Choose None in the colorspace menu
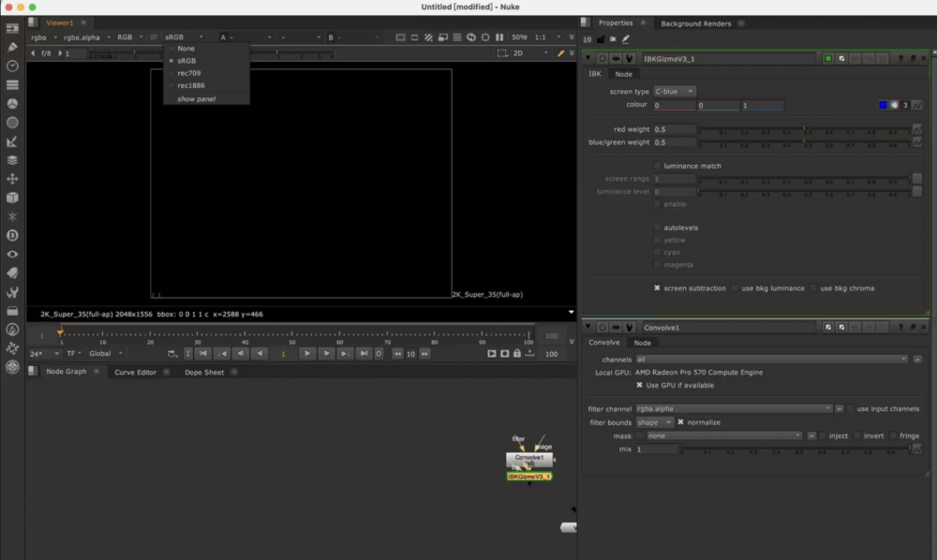937x560 pixels. 186,49
